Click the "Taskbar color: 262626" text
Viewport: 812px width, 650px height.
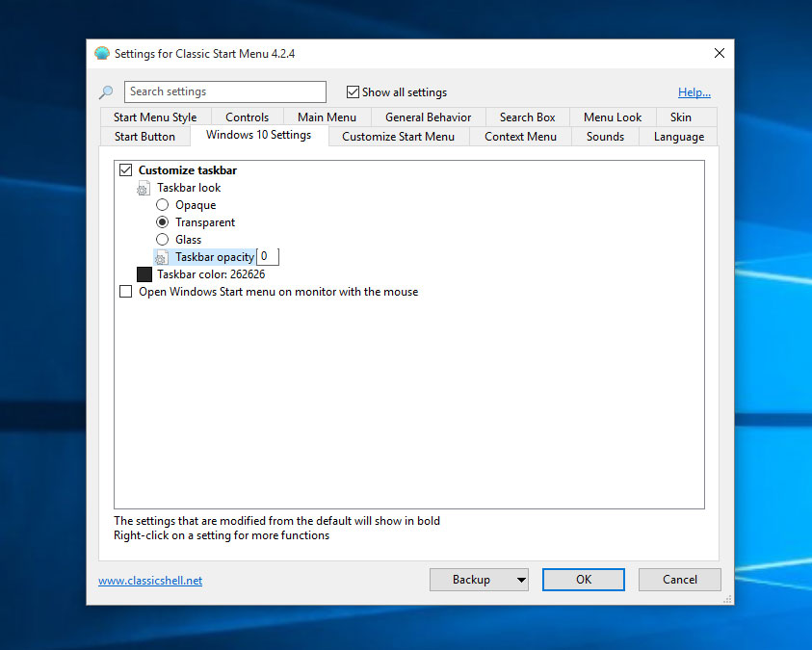(x=211, y=274)
